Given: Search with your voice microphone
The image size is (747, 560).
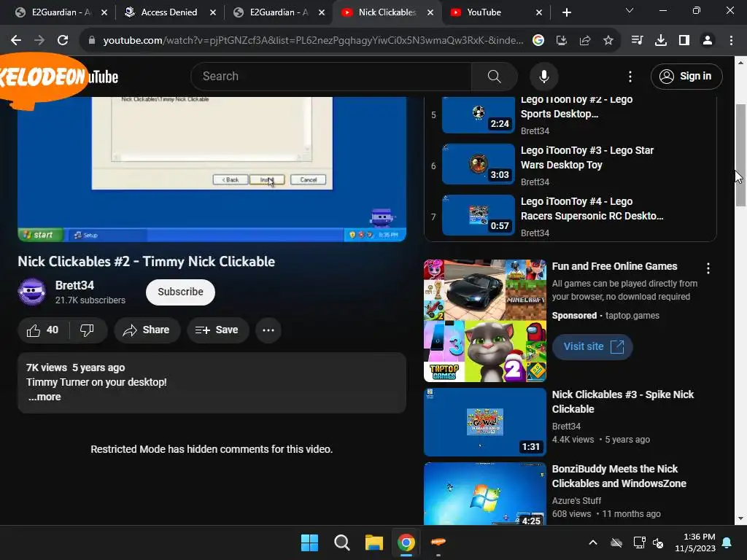Looking at the screenshot, I should pos(543,76).
